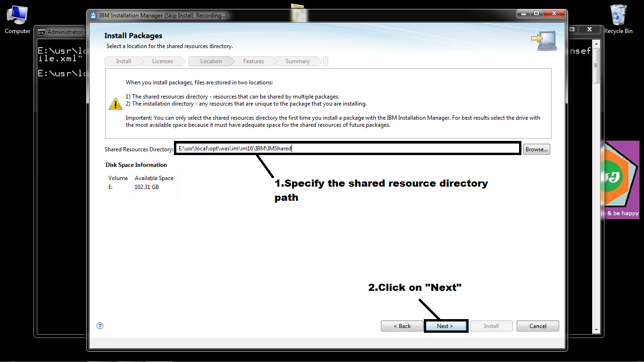Click the install packages computer banner icon

coord(544,41)
